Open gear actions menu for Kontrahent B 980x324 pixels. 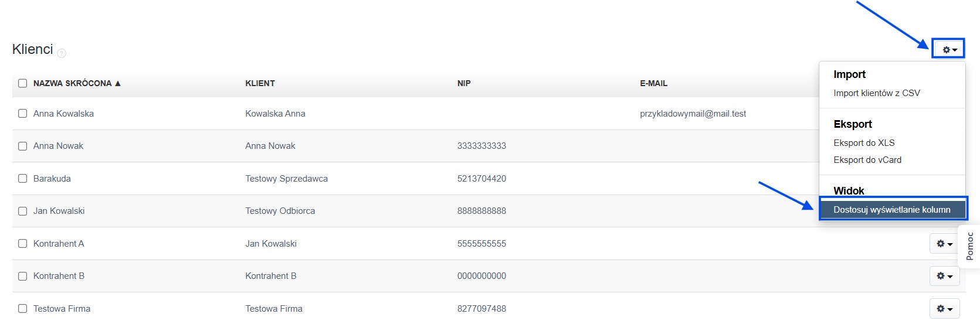click(x=944, y=276)
